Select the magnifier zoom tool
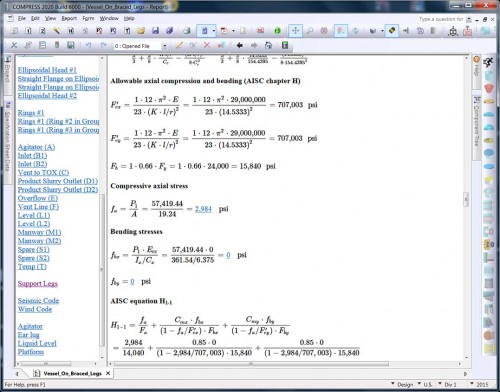Image resolution: width=500 pixels, height=392 pixels. [310, 31]
